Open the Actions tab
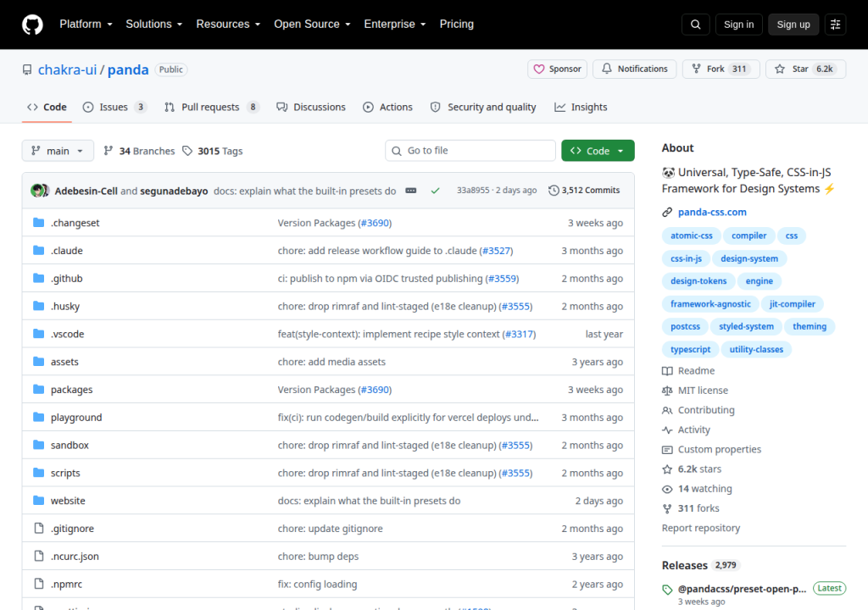The image size is (868, 610). coord(387,108)
